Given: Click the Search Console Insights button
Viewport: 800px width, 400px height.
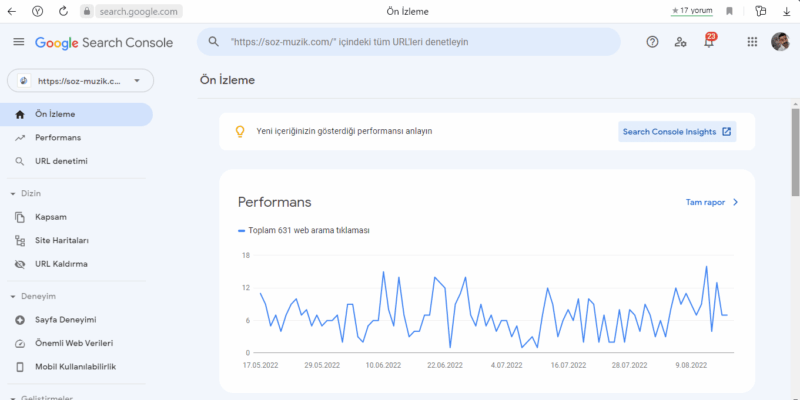Looking at the screenshot, I should 677,131.
